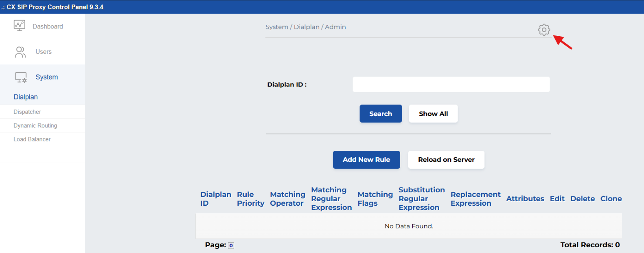Click the Matching Regular Expression header

331,199
